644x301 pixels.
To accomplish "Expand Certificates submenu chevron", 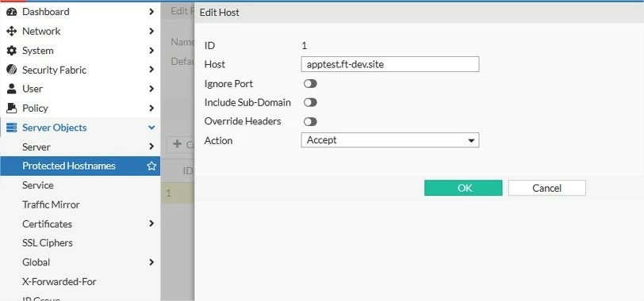I will pyautogui.click(x=151, y=223).
